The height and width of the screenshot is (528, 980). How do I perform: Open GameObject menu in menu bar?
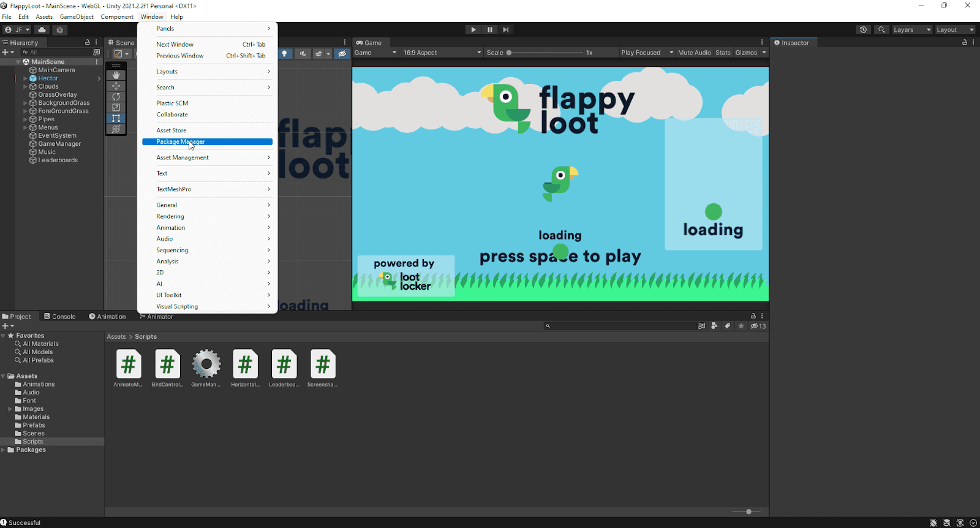[77, 17]
